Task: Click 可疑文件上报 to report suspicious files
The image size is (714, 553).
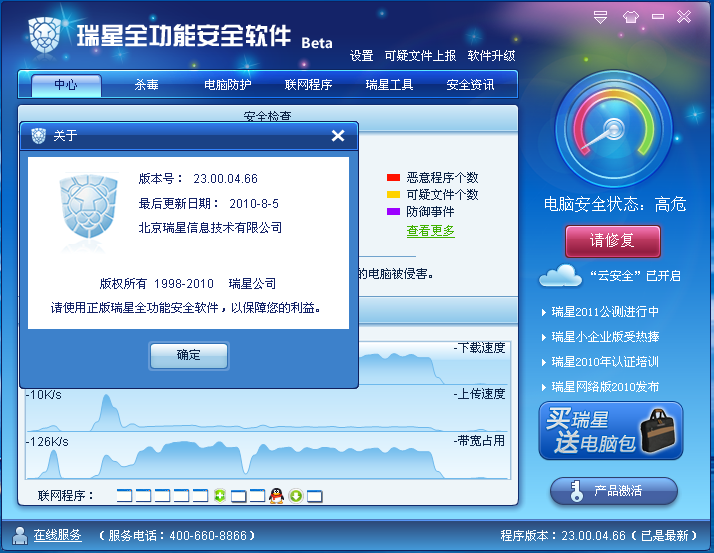Action: click(420, 56)
